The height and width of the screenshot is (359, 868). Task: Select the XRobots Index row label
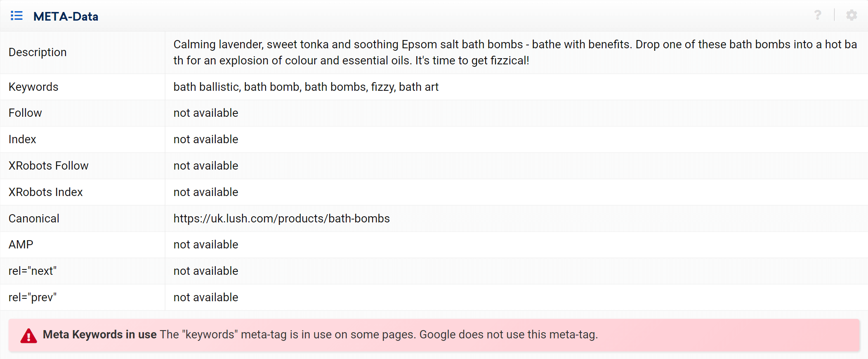click(x=46, y=192)
